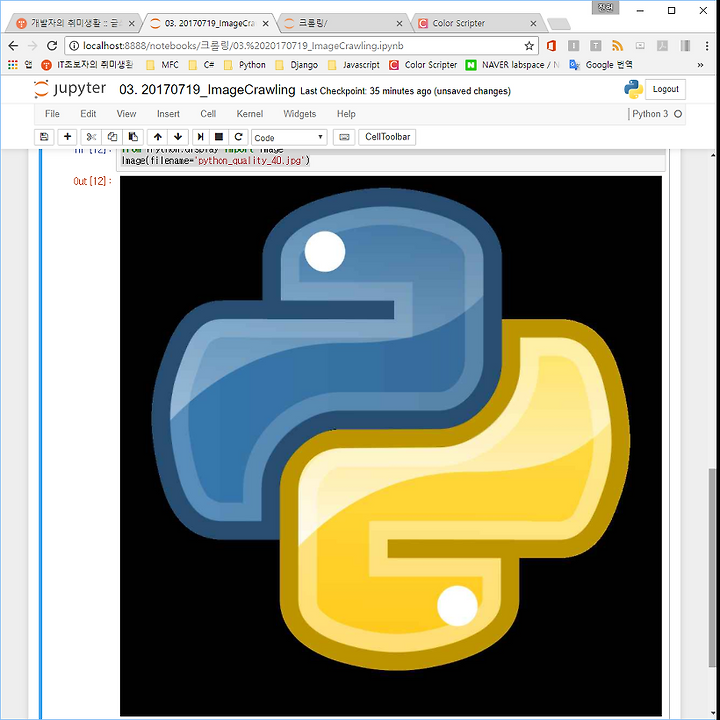Open the RSS feed extension icon
The width and height of the screenshot is (720, 720).
pos(618,45)
